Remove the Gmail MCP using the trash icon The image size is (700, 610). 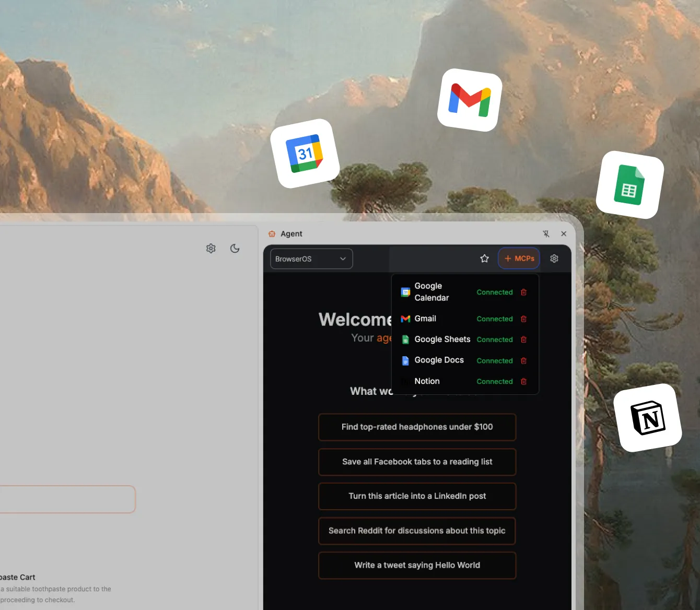pos(524,319)
